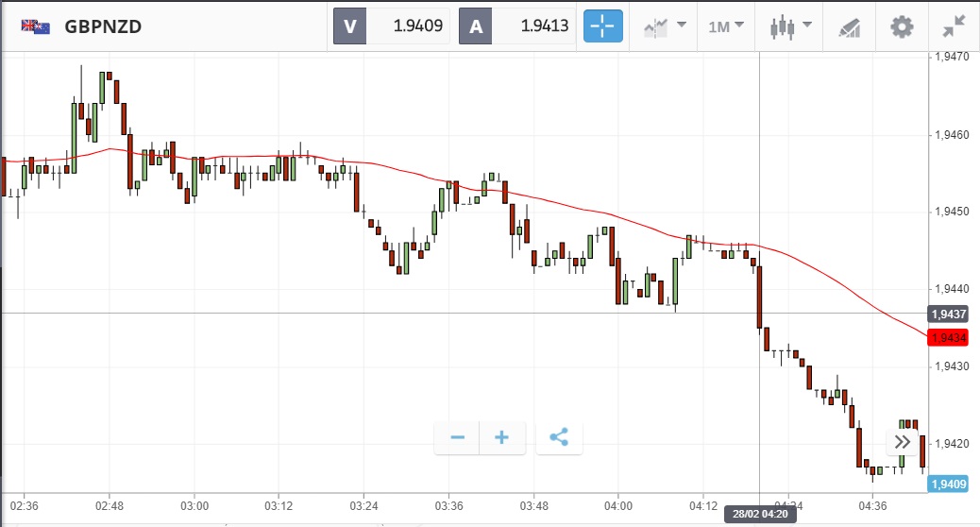Click the GBPNZD flag icon

pyautogui.click(x=36, y=26)
